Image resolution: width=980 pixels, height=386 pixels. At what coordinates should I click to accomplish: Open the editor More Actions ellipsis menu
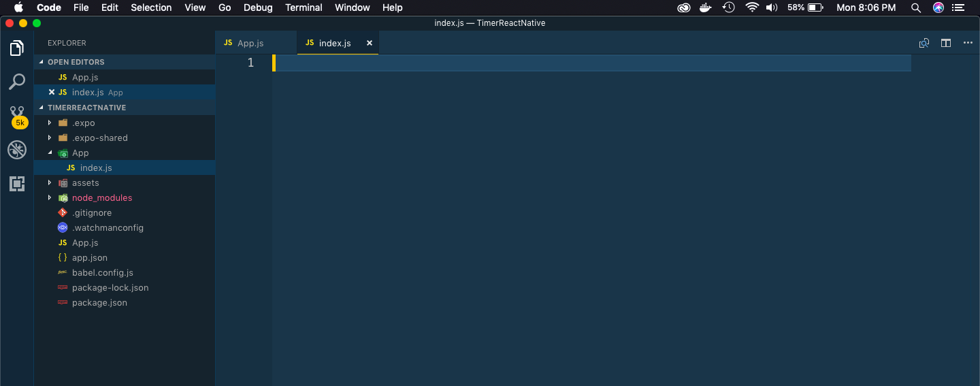[968, 43]
